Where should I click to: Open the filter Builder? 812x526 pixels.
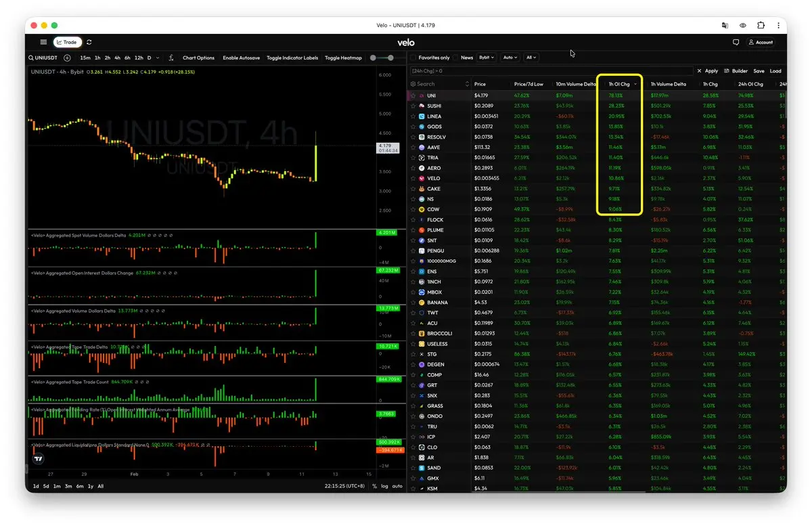[736, 70]
